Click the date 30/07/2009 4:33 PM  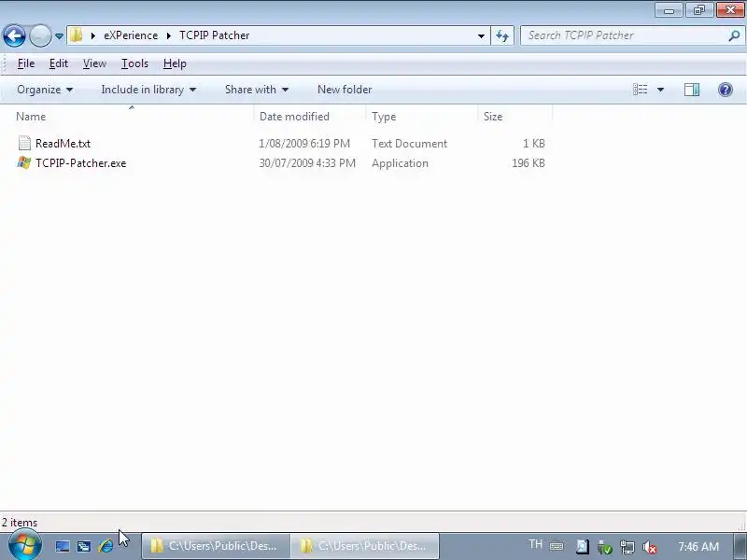coord(307,162)
